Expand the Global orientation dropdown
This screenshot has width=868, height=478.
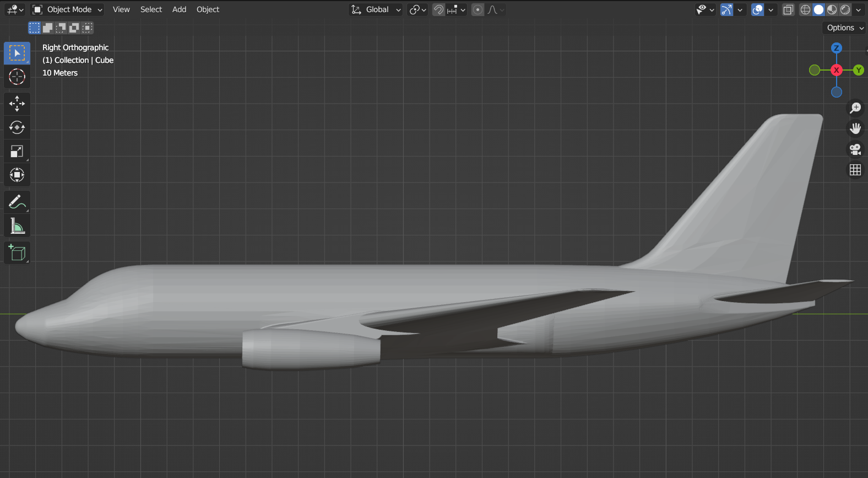click(377, 10)
